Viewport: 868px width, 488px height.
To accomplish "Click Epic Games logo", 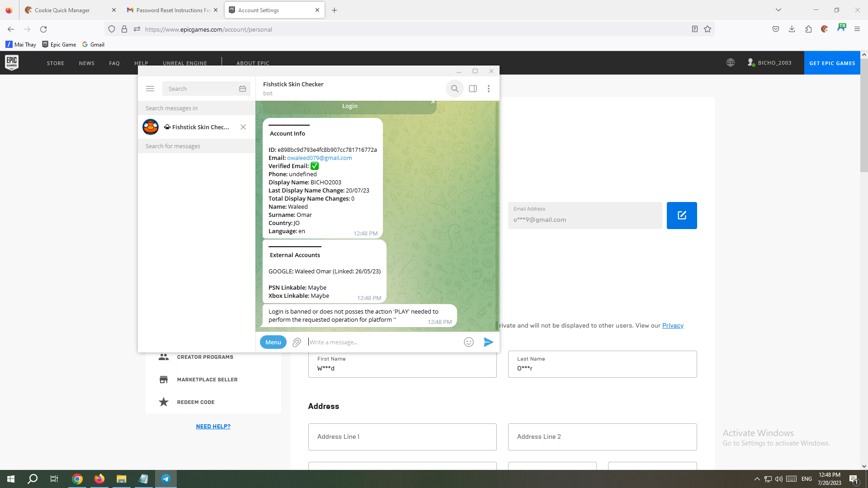I will (12, 62).
